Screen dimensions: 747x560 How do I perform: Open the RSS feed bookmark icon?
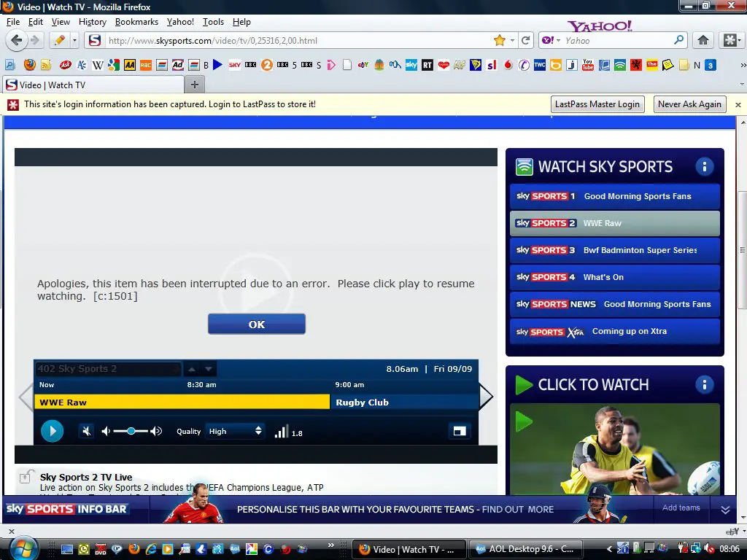[46, 65]
